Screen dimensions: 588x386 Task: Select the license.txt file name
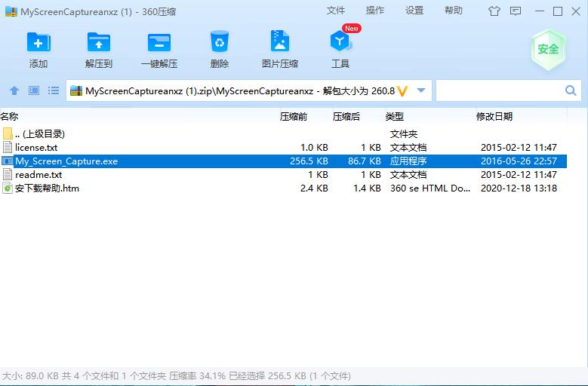[36, 148]
